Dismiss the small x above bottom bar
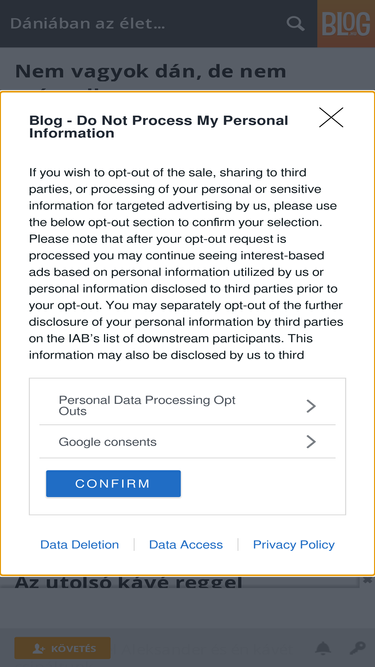This screenshot has width=375, height=667. (367, 579)
